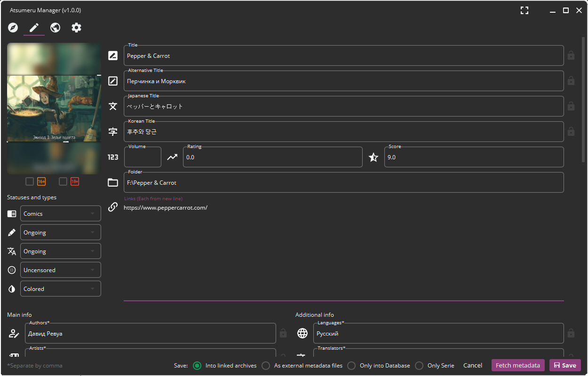Select 'Only into Database' save option
The image size is (588, 376).
tap(351, 365)
